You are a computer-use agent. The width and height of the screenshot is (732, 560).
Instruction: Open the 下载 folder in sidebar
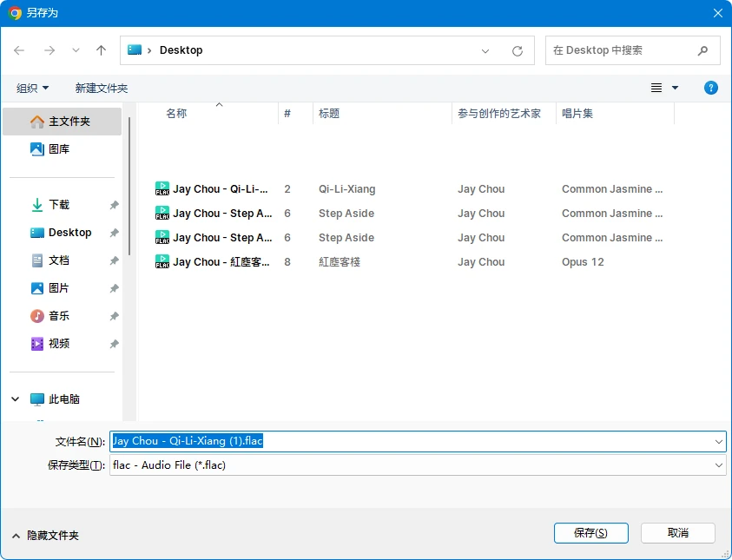(59, 205)
